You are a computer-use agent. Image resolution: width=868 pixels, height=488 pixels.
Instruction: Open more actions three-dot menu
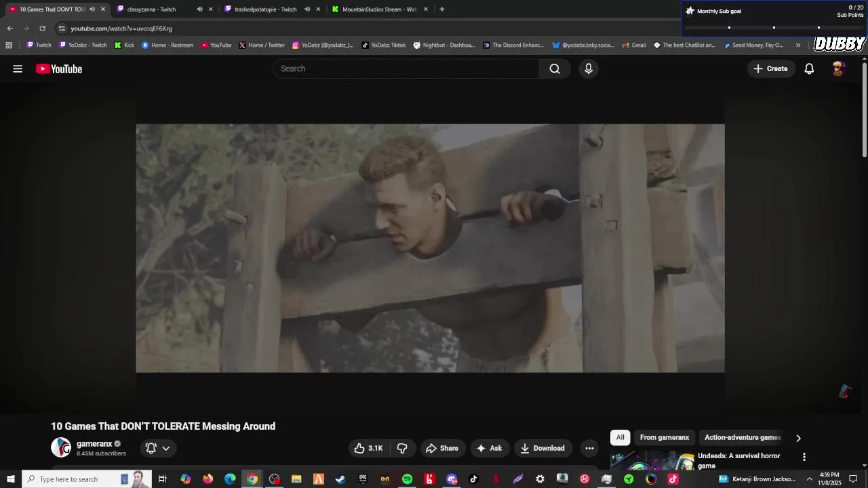589,448
